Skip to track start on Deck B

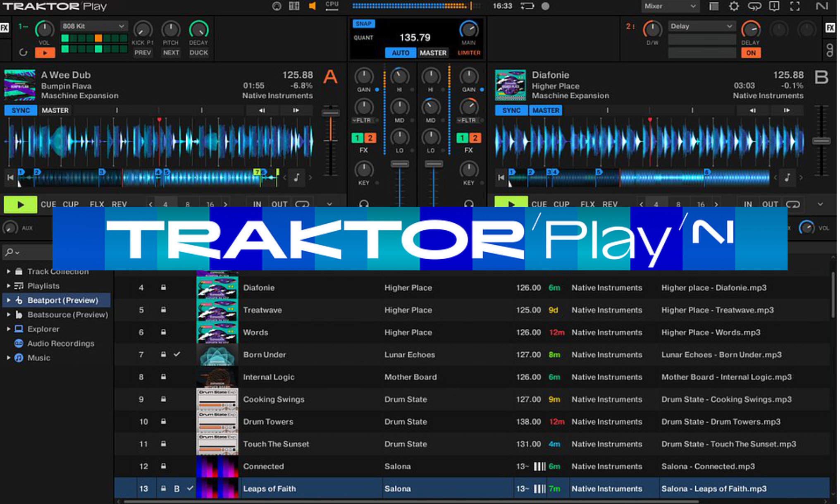(x=501, y=177)
